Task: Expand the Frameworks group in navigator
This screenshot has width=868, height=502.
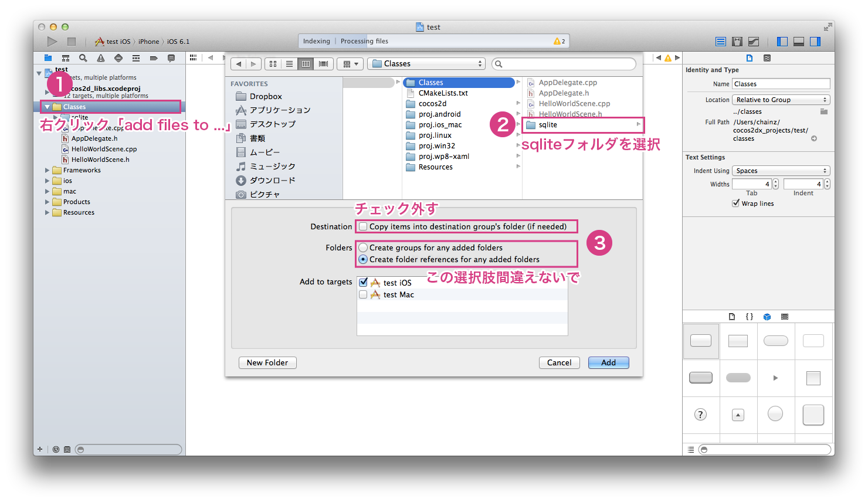Action: [x=47, y=170]
